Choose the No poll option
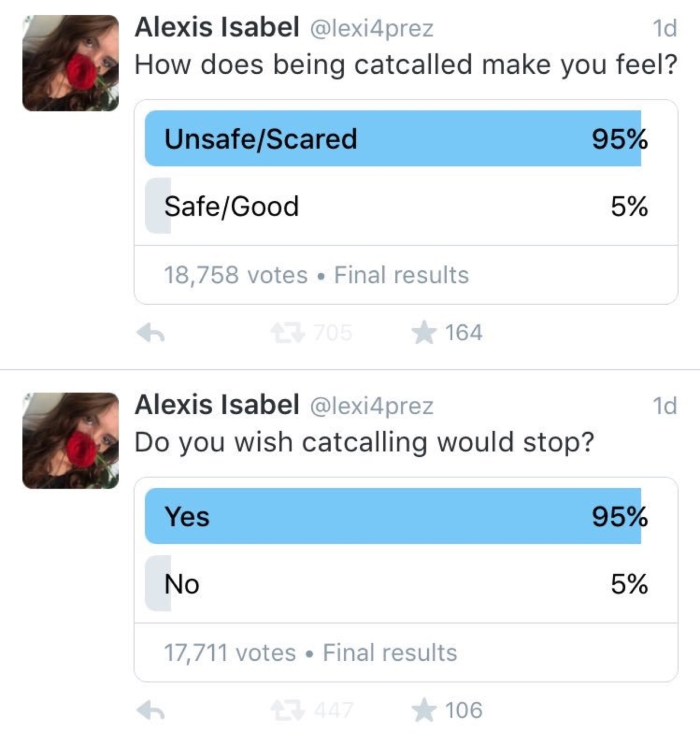The image size is (700, 745). tap(393, 584)
